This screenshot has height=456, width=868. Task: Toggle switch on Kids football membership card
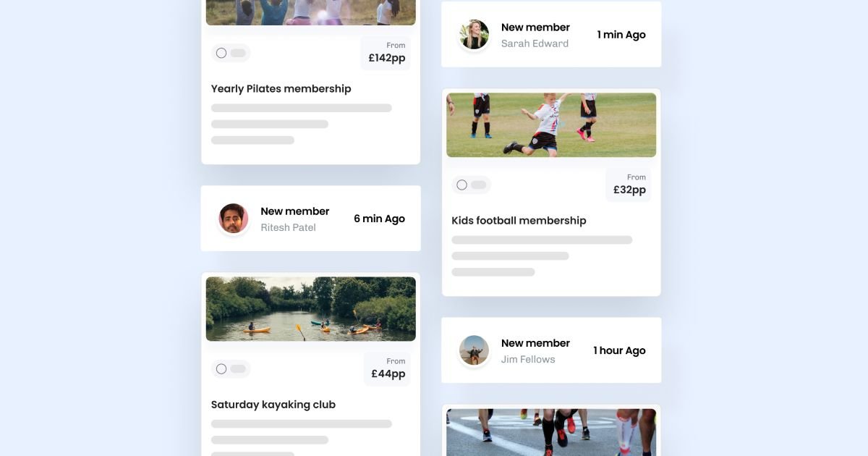(x=472, y=185)
